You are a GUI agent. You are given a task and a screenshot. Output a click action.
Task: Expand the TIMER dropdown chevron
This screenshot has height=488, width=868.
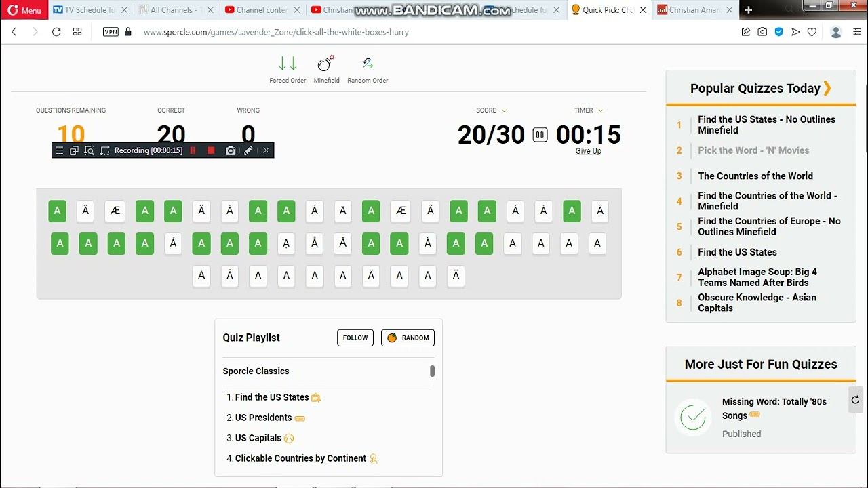pos(600,110)
